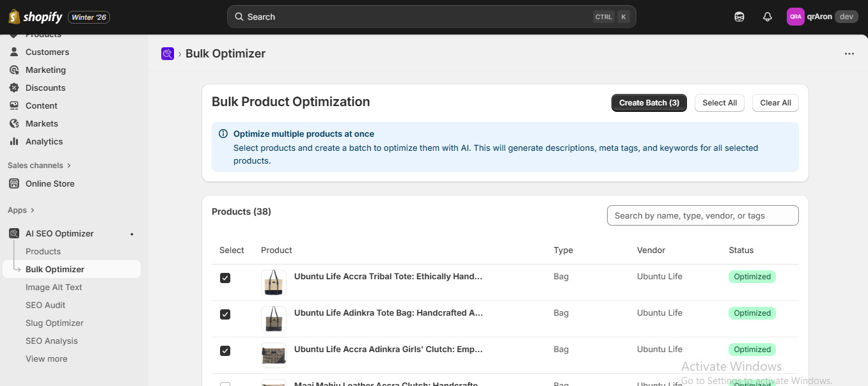Open Customers in the sidebar
The height and width of the screenshot is (386, 868).
click(x=47, y=52)
